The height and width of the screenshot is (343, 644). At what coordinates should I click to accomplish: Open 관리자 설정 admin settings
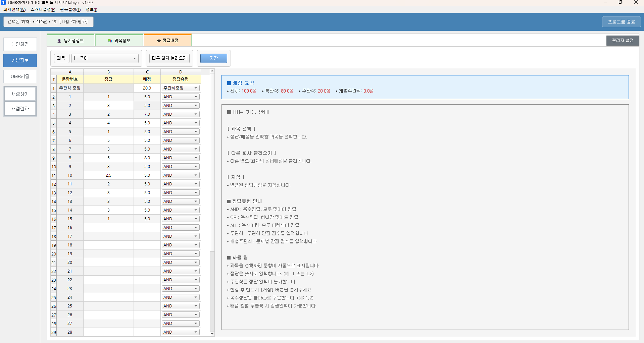(623, 41)
